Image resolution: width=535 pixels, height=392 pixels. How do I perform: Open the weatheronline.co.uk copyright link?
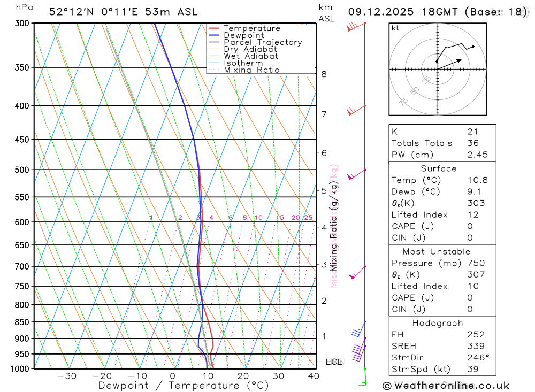click(446, 386)
